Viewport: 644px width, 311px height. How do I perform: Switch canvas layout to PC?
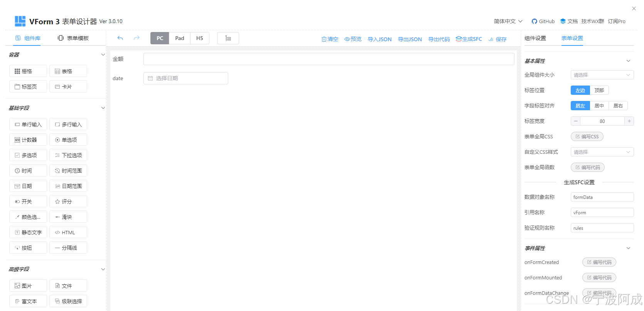click(160, 38)
